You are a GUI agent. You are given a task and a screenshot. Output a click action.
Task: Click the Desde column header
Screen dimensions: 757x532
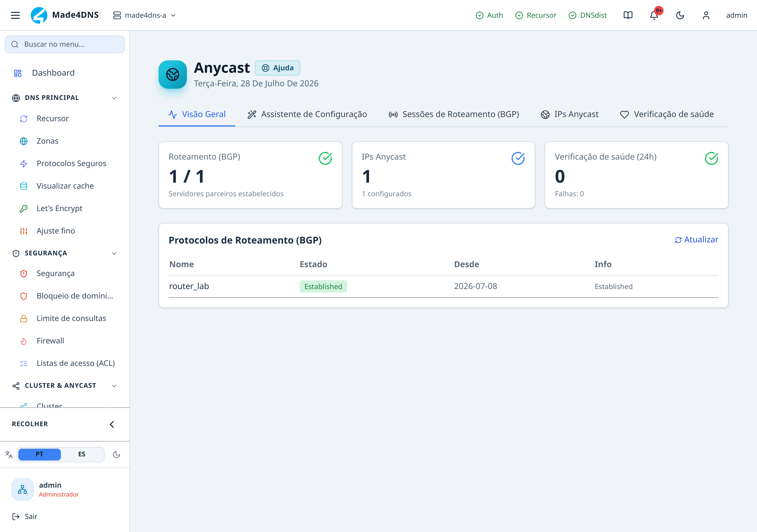(467, 264)
